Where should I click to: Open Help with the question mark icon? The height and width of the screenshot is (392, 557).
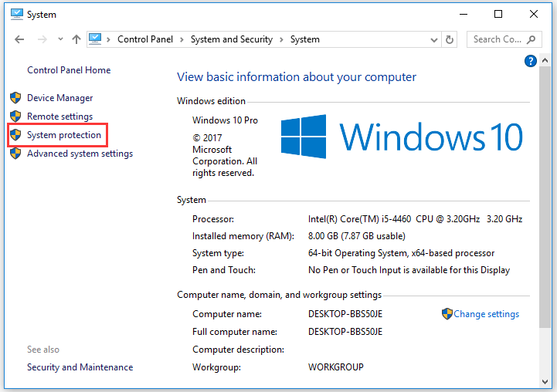(531, 61)
